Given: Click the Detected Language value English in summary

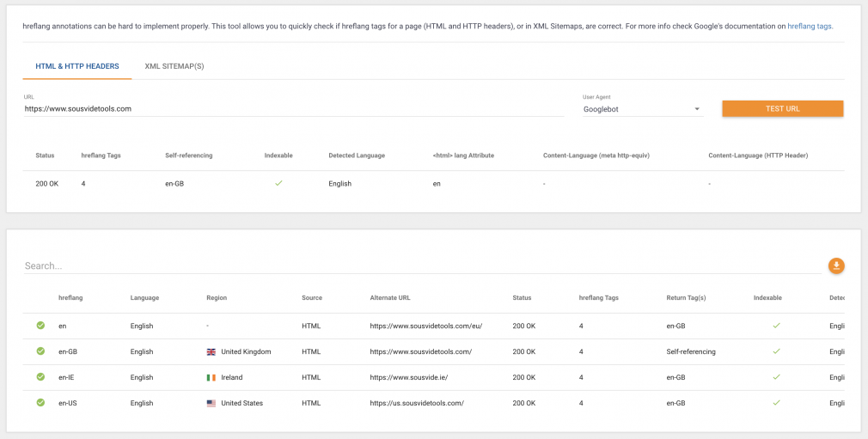Looking at the screenshot, I should click(339, 184).
